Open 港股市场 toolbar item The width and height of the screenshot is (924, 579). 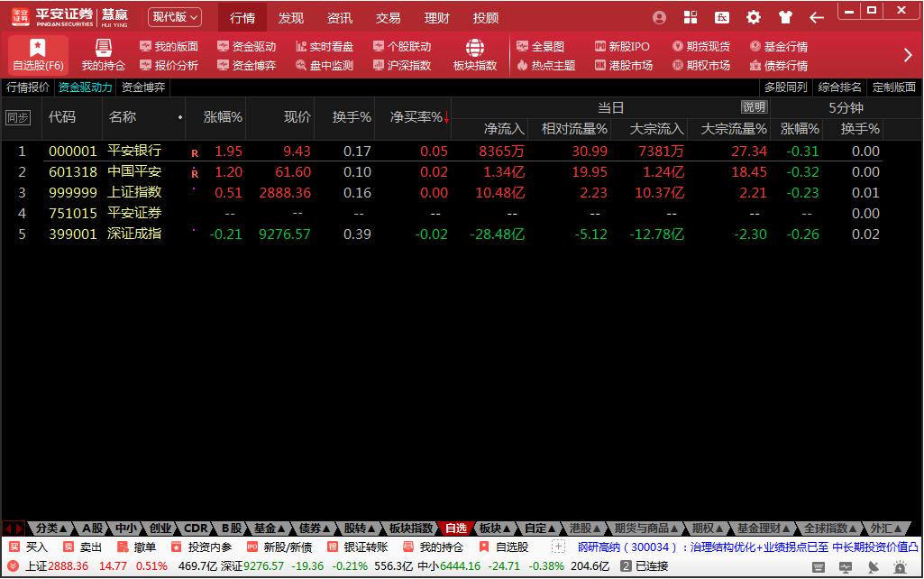624,66
